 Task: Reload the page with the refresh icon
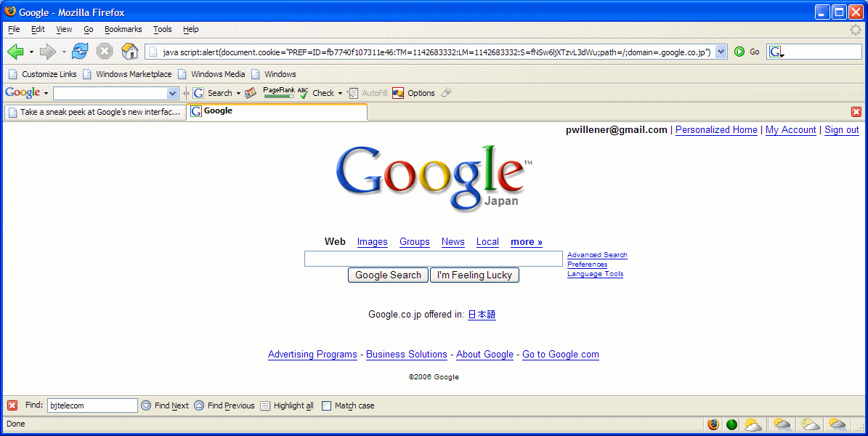(80, 52)
